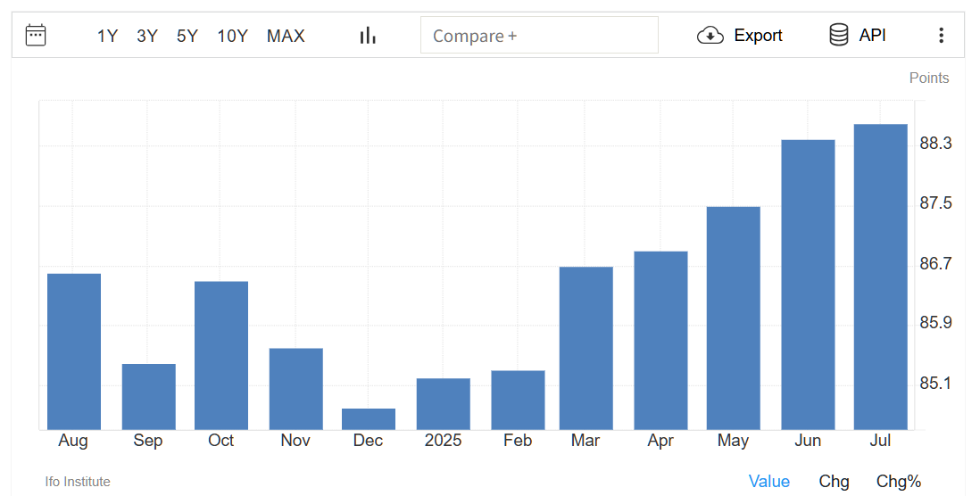Switch chart to Chg% view
980x496 pixels.
point(899,482)
